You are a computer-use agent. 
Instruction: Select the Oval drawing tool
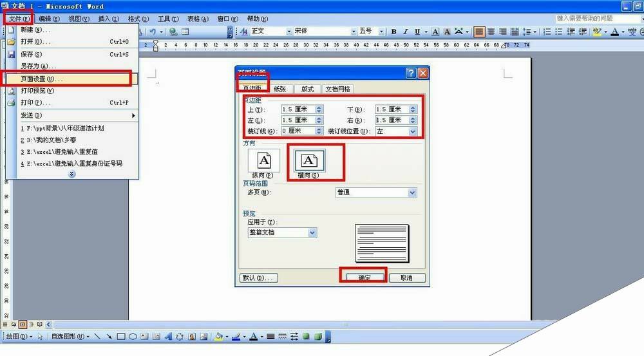(133, 336)
